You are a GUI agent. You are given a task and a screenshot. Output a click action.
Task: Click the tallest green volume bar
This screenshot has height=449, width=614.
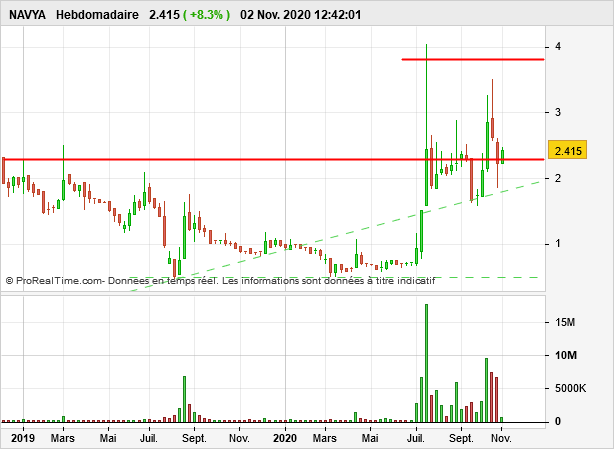[426, 363]
